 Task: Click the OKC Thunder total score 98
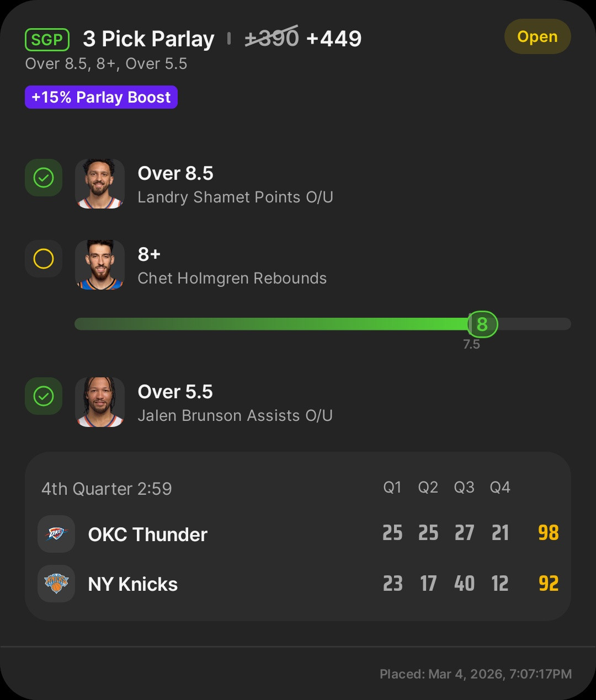pos(549,533)
